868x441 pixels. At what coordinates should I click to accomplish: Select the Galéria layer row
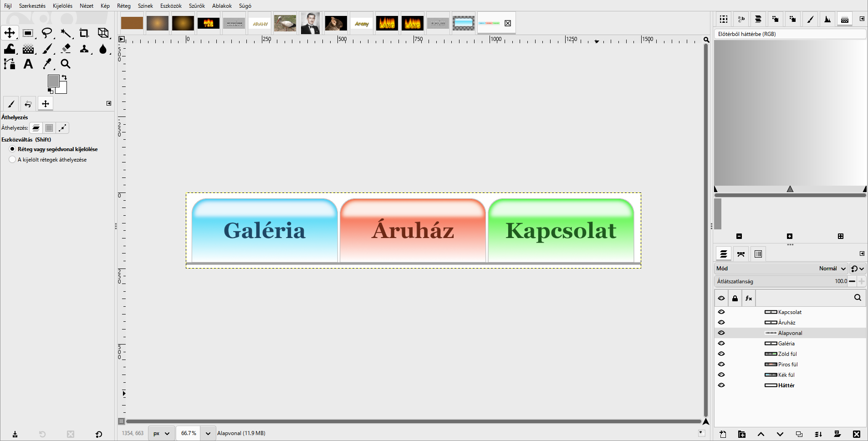(790, 344)
